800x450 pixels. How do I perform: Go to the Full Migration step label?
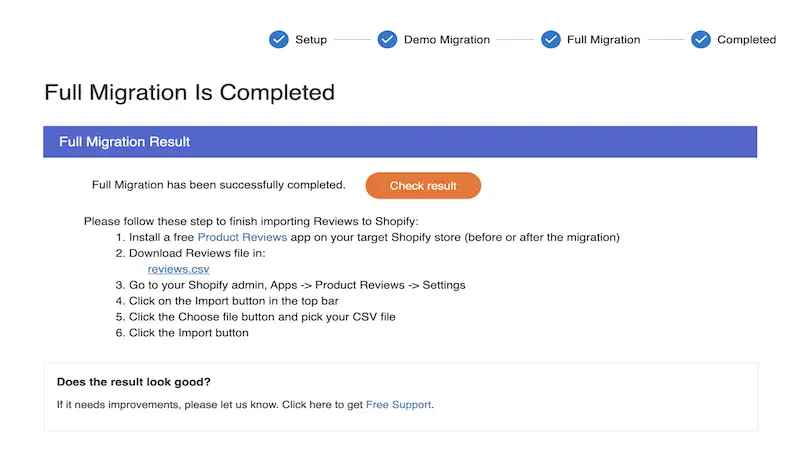coord(603,40)
